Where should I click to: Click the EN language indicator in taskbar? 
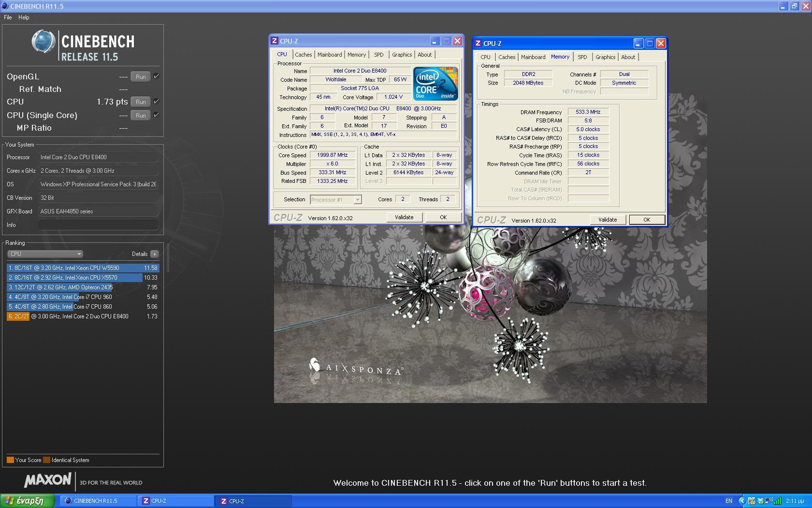[729, 501]
